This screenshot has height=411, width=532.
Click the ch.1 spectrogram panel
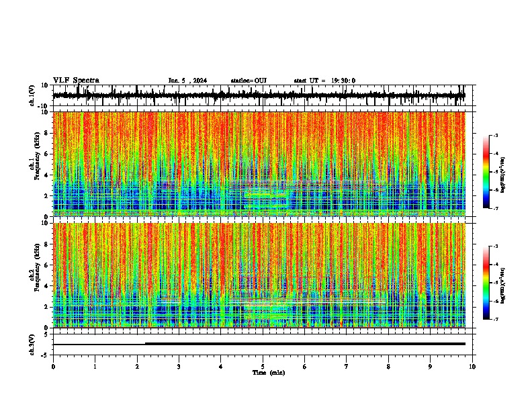coord(259,164)
